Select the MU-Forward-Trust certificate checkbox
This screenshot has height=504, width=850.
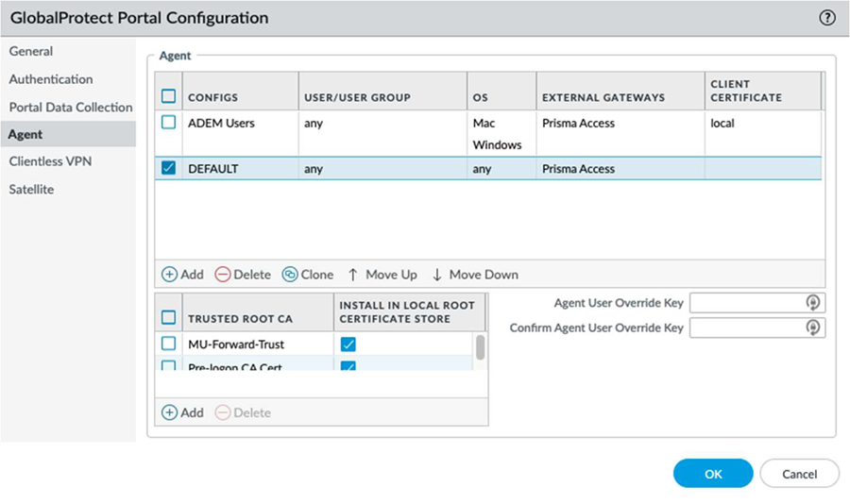pos(169,345)
